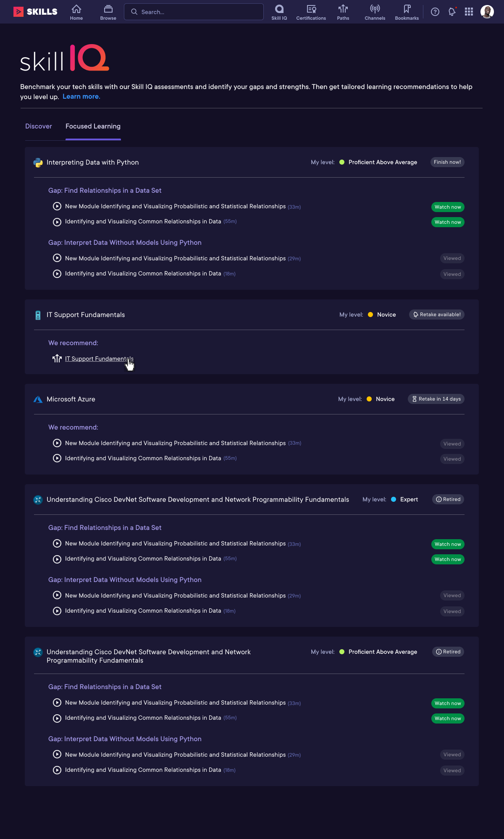This screenshot has height=839, width=504.
Task: Click Retake available! for IT Support Fundamentals
Action: (x=437, y=315)
